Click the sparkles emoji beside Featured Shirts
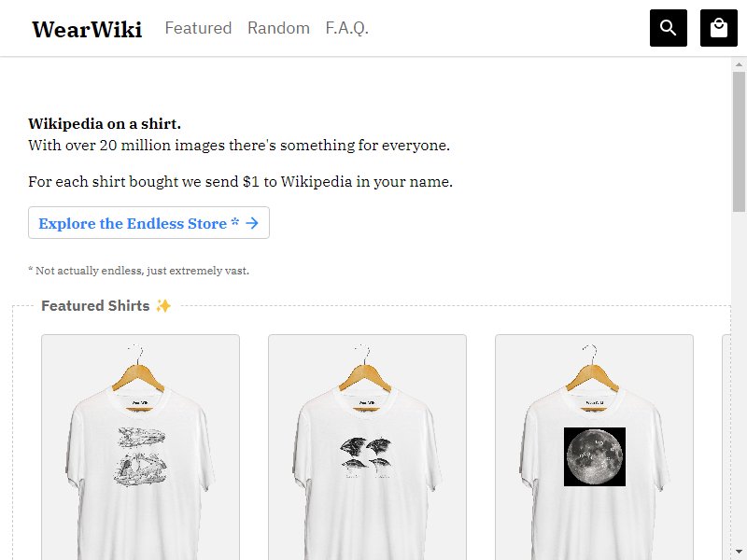This screenshot has height=560, width=747. click(x=162, y=306)
